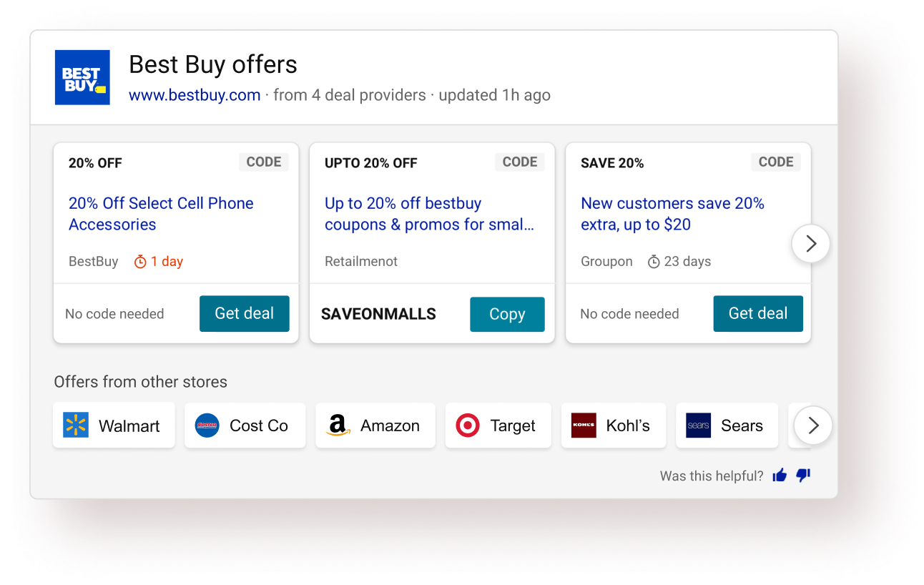This screenshot has height=585, width=924.
Task: Copy the SAVEONMALLS coupon code
Action: point(507,314)
